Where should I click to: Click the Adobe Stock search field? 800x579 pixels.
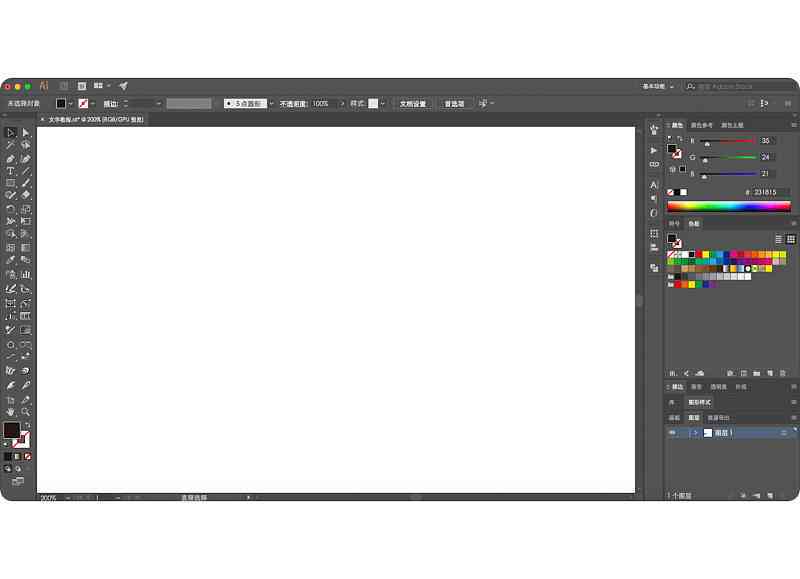coord(742,87)
